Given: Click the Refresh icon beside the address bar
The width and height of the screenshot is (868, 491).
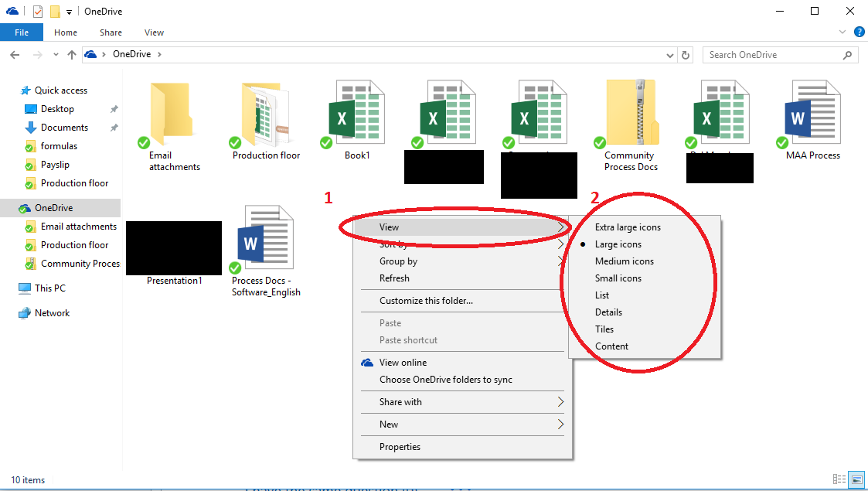Looking at the screenshot, I should click(686, 54).
